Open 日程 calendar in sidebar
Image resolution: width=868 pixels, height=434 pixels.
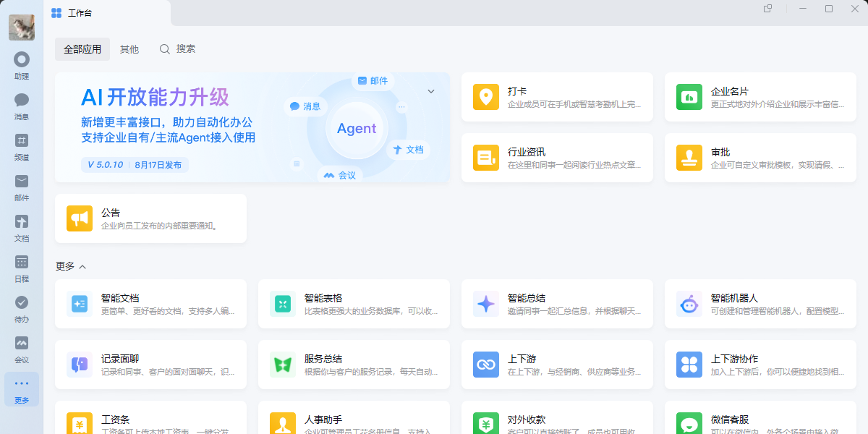point(22,268)
